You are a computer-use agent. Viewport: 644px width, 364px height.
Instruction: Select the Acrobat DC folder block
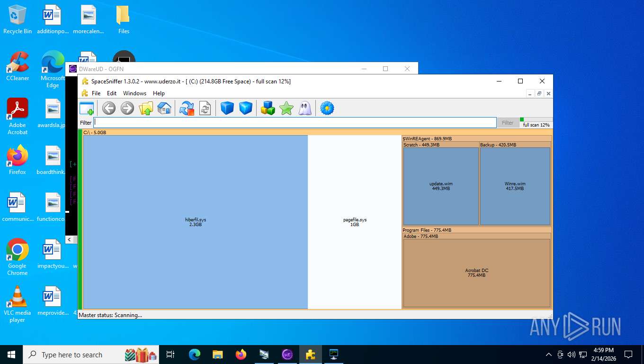[x=477, y=273]
